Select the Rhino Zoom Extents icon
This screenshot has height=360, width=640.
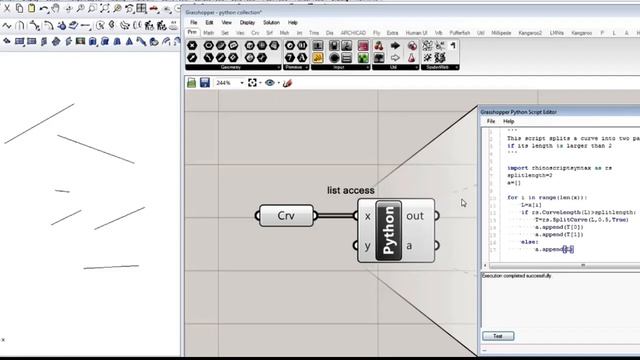[x=104, y=8]
